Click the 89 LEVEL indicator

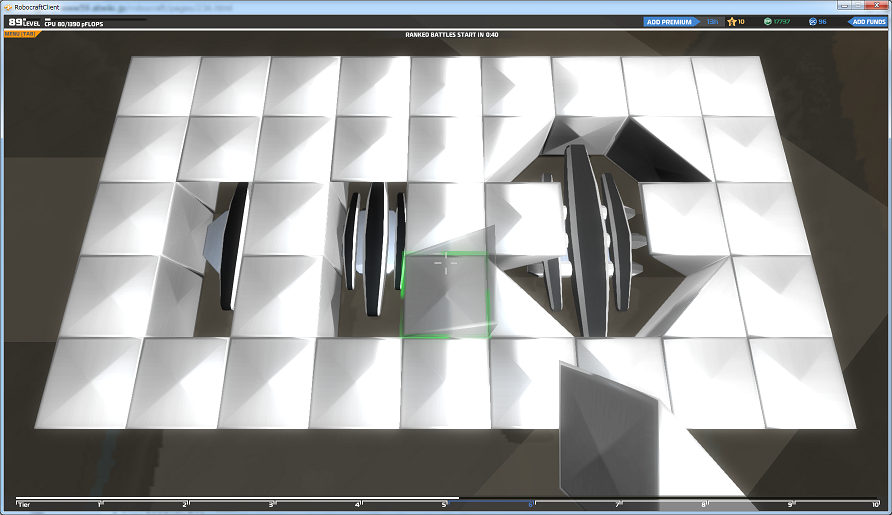tap(24, 22)
